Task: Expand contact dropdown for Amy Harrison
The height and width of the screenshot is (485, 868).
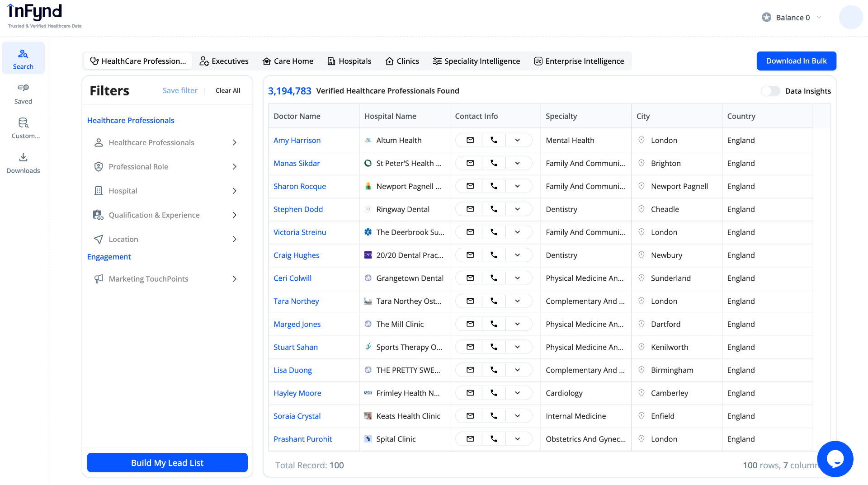Action: [x=517, y=140]
